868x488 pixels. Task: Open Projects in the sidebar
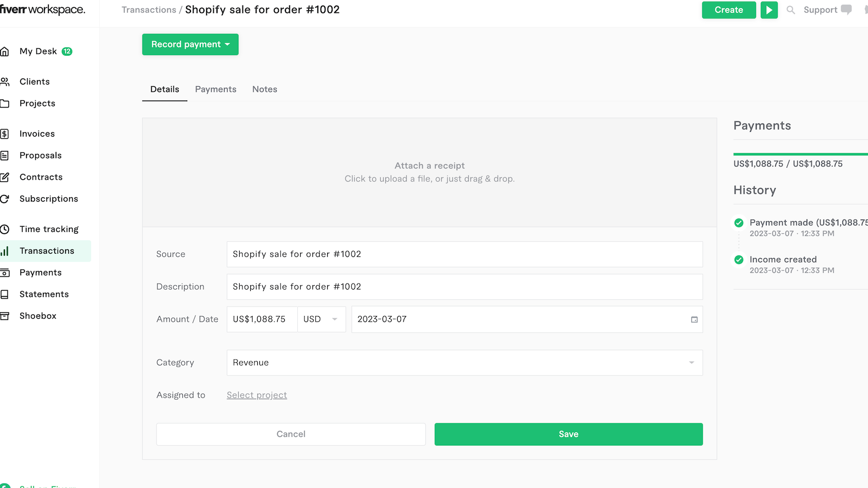click(37, 104)
